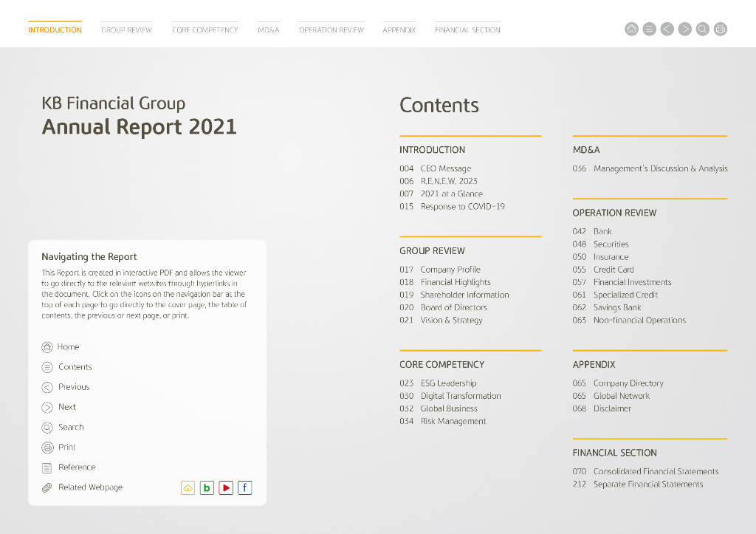Jump to Response to COVID-19
This screenshot has width=756, height=534.
pyautogui.click(x=453, y=207)
